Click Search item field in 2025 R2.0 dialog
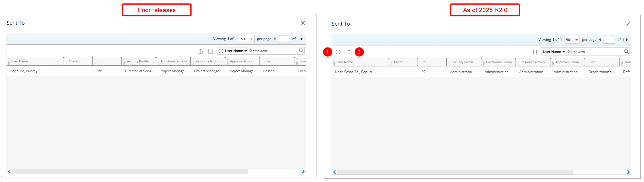Image resolution: width=644 pixels, height=182 pixels. tap(595, 52)
